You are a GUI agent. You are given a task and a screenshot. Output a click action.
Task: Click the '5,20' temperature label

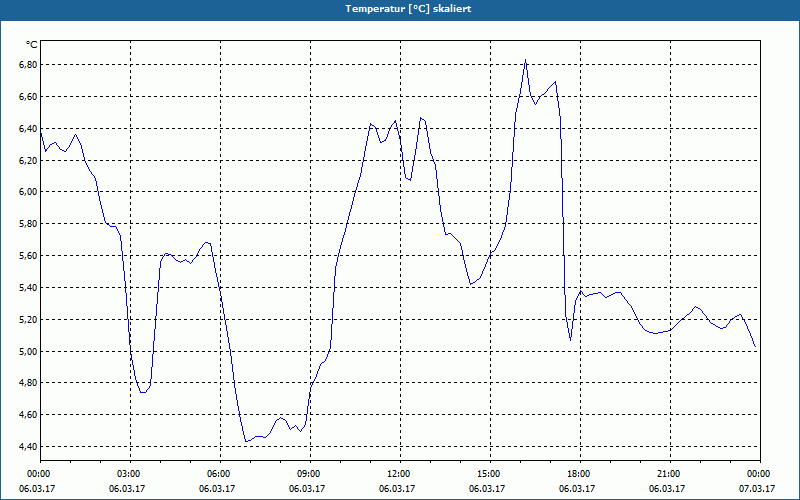[29, 319]
